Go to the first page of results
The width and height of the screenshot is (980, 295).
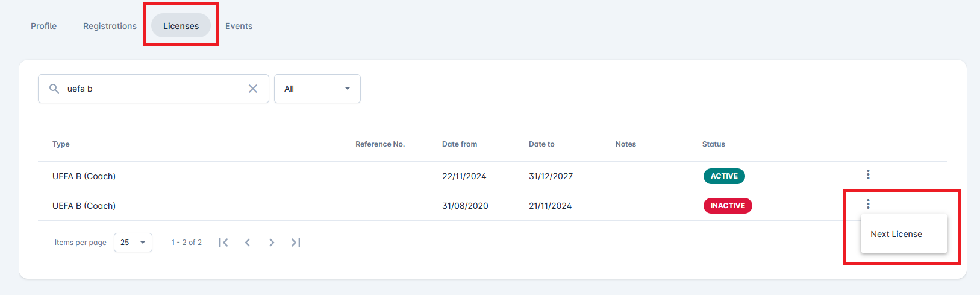[223, 243]
